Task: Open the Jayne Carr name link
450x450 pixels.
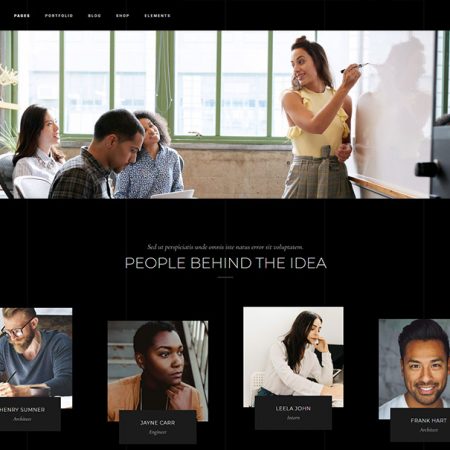Action: [158, 423]
